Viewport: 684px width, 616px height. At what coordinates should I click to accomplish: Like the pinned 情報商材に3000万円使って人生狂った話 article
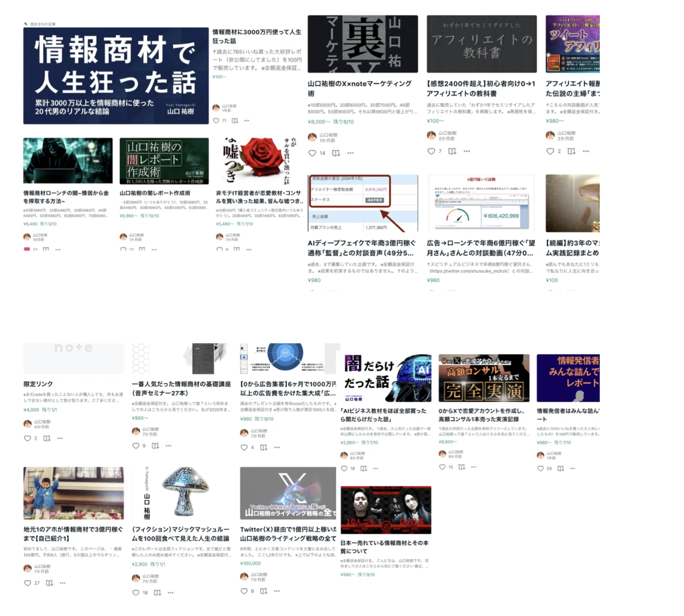click(216, 121)
